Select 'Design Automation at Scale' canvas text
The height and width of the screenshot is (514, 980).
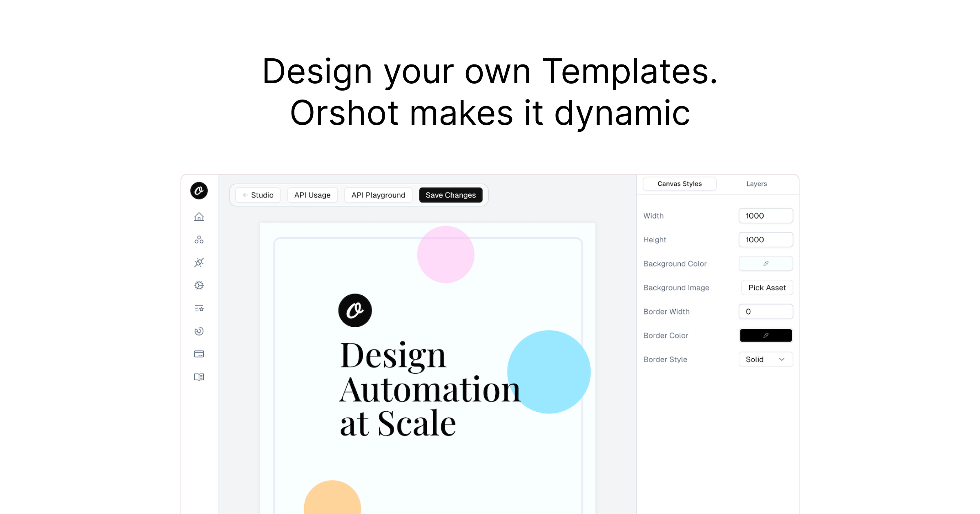tap(430, 390)
